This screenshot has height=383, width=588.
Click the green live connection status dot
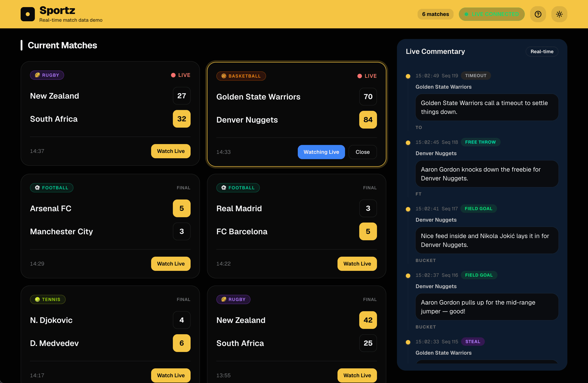(x=466, y=14)
